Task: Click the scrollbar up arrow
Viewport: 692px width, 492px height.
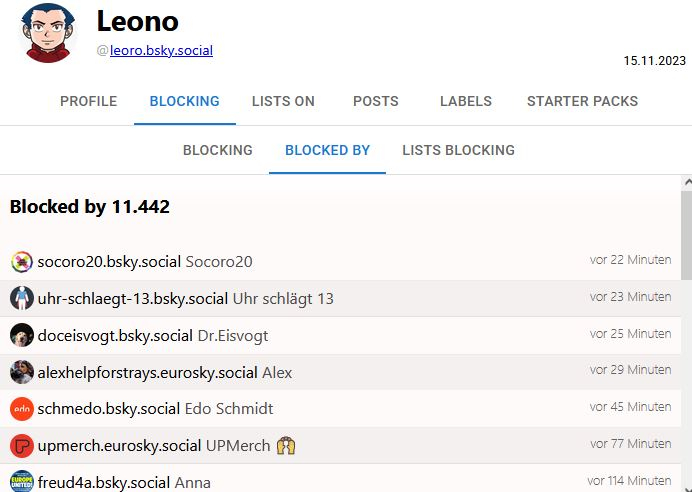Action: (686, 182)
